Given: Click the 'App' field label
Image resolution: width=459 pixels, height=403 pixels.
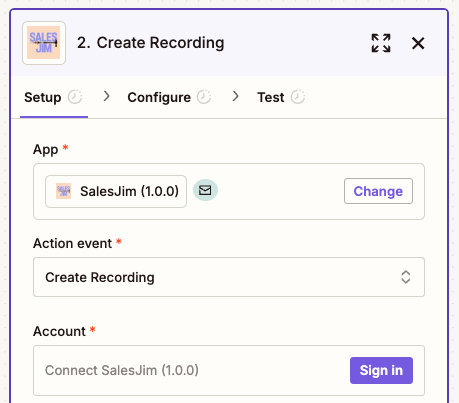Looking at the screenshot, I should click(x=46, y=149).
